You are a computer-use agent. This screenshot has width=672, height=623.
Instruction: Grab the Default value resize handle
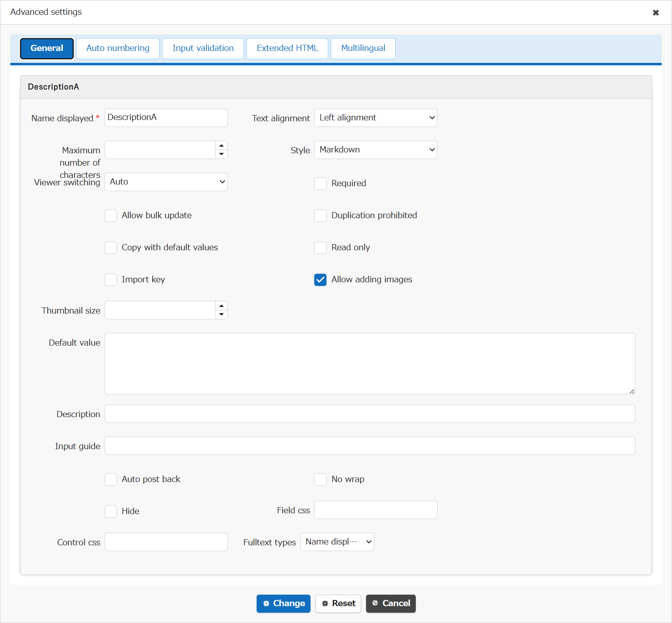[632, 391]
